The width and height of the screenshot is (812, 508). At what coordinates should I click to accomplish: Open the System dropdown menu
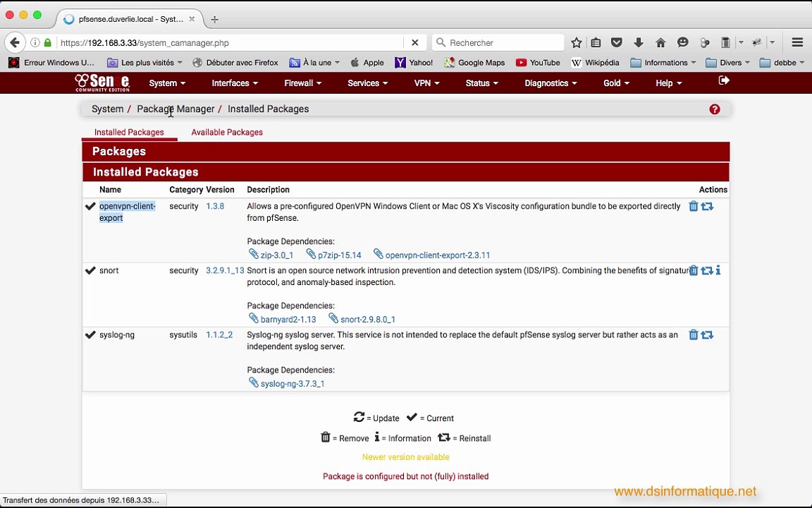coord(167,83)
